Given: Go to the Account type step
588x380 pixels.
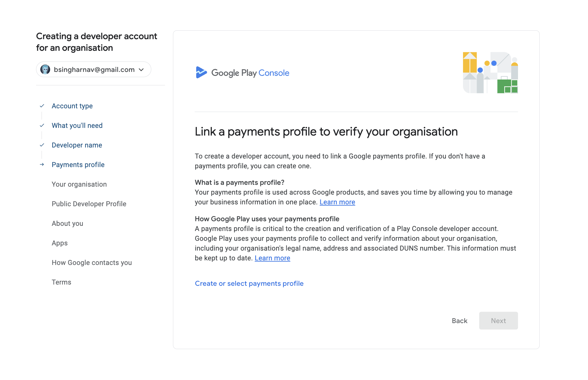Looking at the screenshot, I should pos(72,106).
